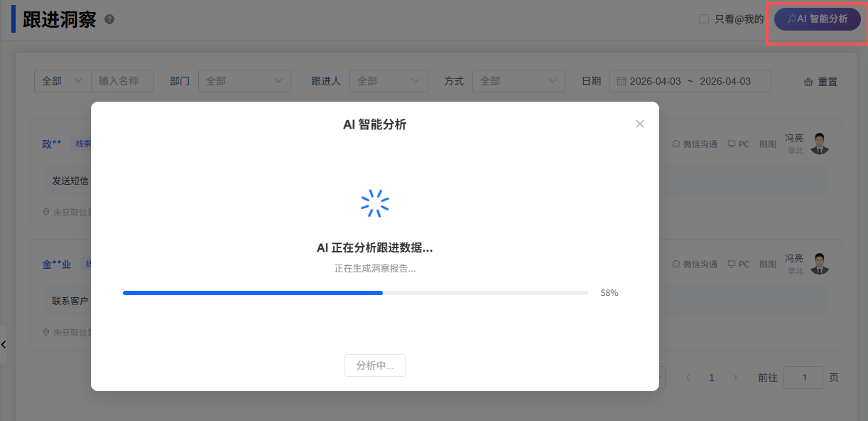Image resolution: width=868 pixels, height=421 pixels.
Task: Expand the 方式 dropdown
Action: (519, 81)
